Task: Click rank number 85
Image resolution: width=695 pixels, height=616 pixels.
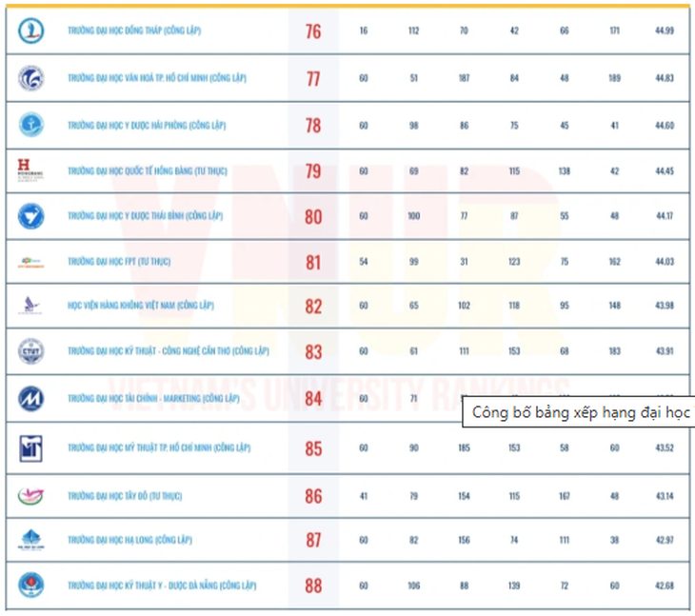Action: click(x=313, y=448)
